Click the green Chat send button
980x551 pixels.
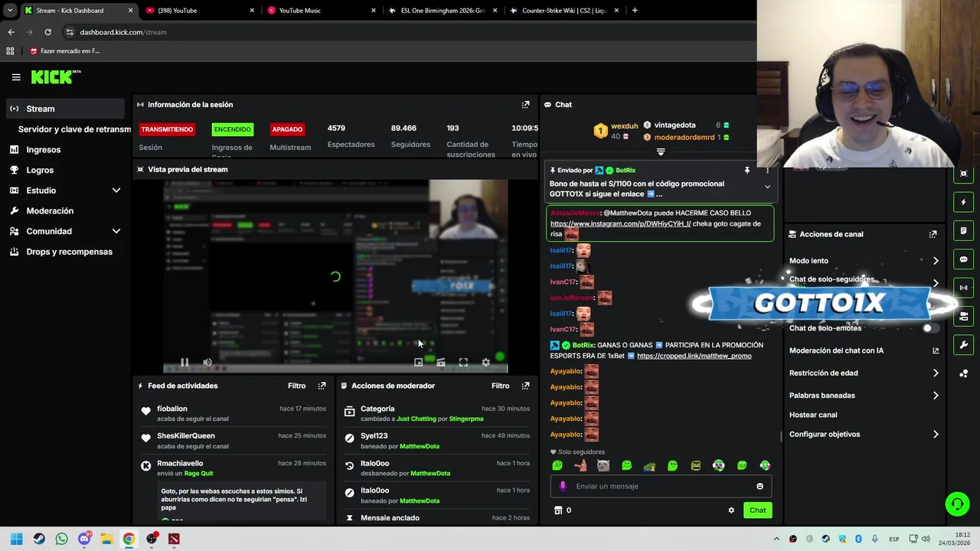tap(757, 510)
